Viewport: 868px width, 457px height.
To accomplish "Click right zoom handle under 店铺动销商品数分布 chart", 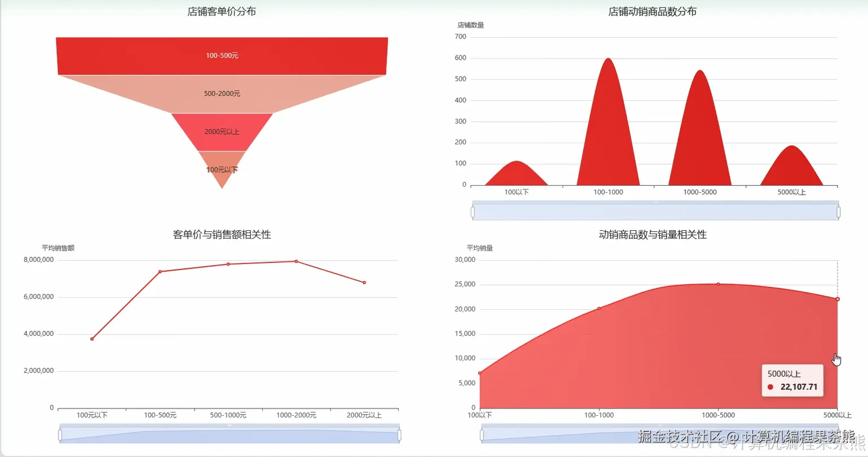I will [839, 212].
